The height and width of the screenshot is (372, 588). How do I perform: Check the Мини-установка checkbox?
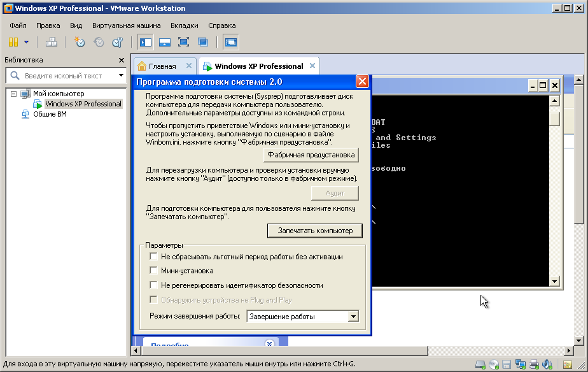153,270
